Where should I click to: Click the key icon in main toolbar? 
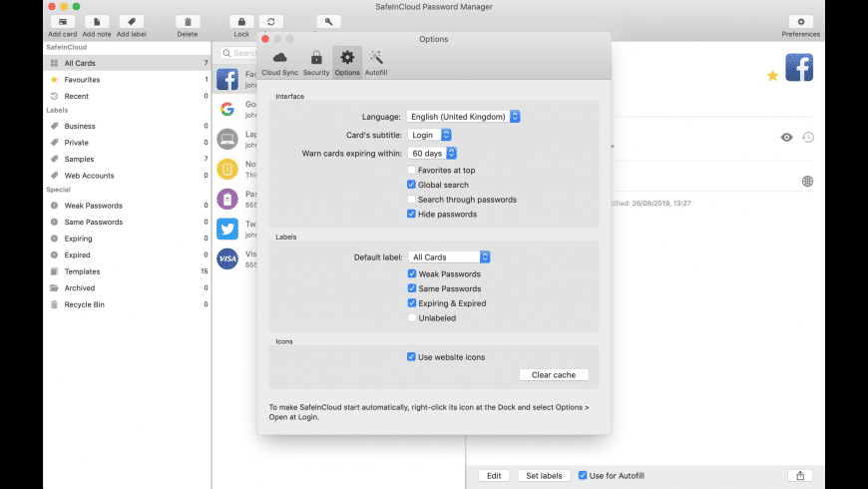(329, 22)
